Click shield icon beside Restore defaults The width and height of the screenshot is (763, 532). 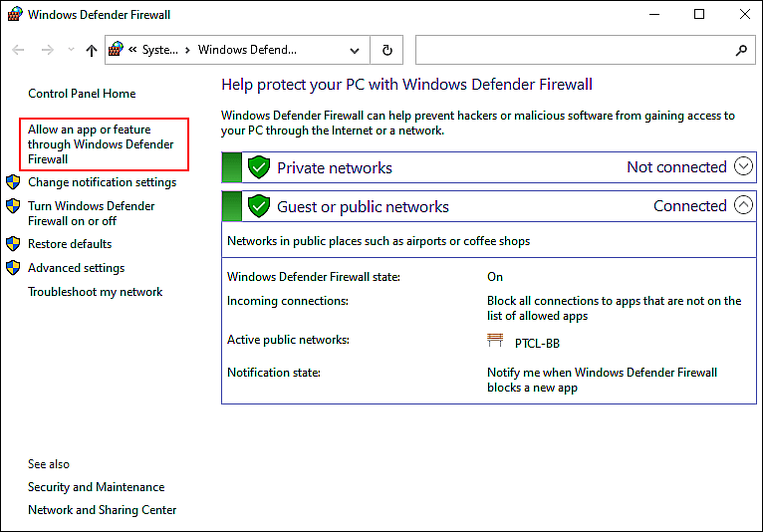(13, 243)
